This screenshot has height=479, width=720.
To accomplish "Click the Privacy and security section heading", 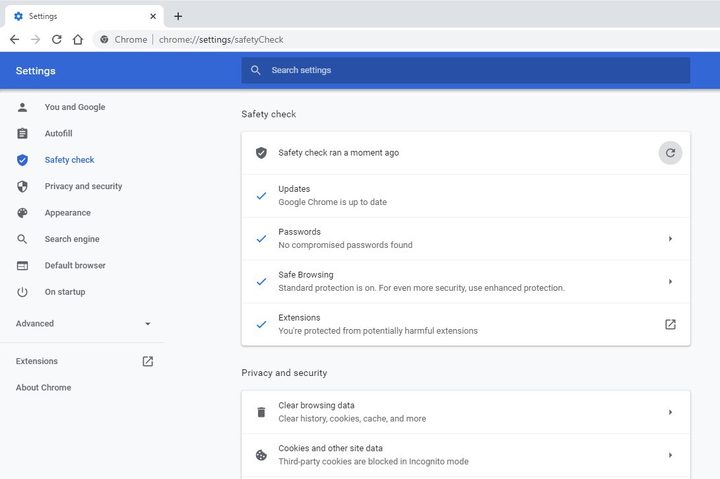I will pos(284,372).
